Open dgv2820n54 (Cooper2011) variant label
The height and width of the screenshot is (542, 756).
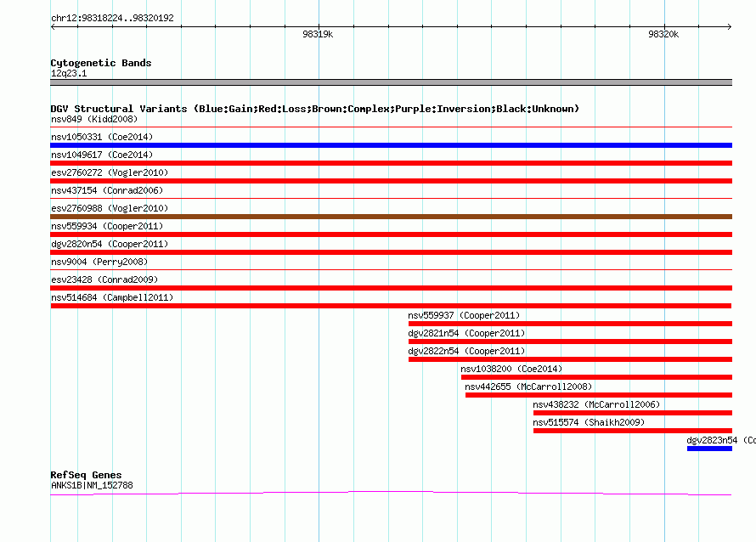pyautogui.click(x=110, y=244)
